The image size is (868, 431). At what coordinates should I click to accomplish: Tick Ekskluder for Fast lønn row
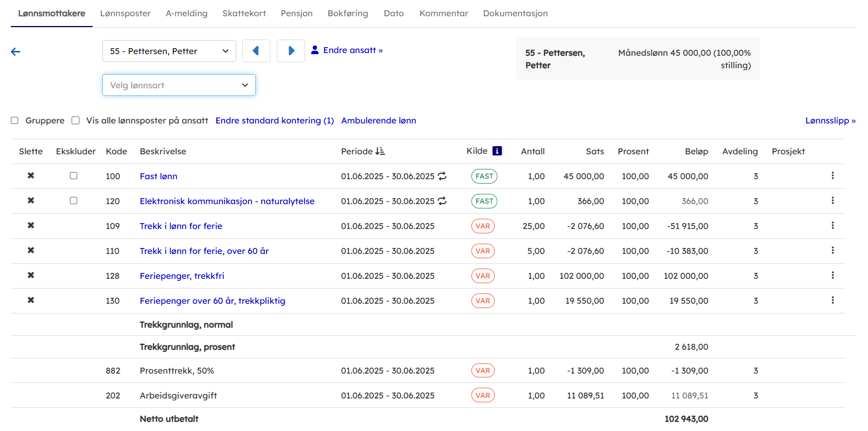click(x=74, y=176)
